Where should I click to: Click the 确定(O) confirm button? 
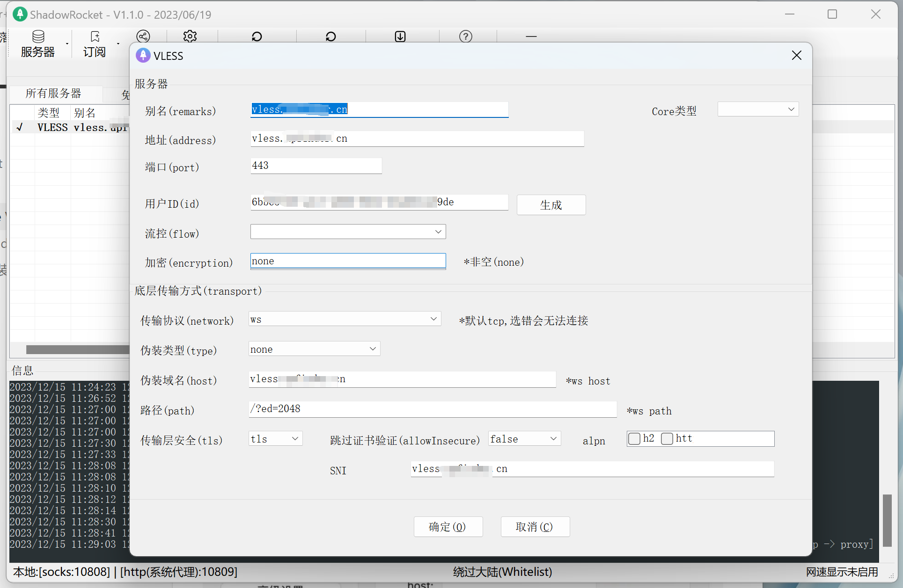pos(448,527)
